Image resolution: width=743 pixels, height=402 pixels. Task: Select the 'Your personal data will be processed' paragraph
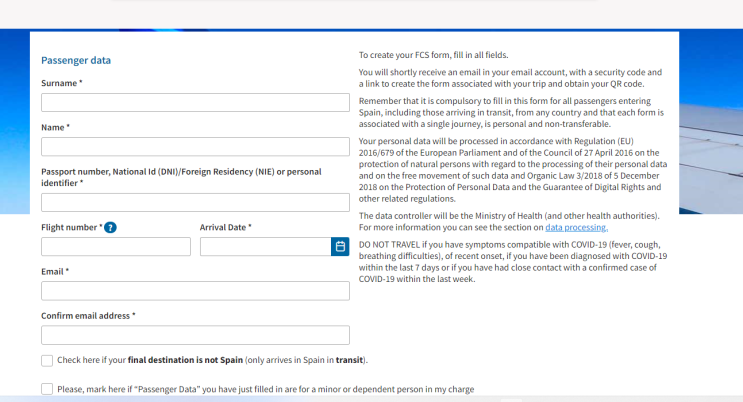[x=513, y=170]
